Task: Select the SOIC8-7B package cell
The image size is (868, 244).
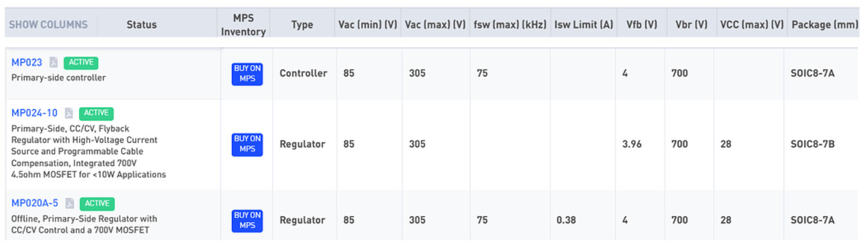Action: click(x=813, y=144)
